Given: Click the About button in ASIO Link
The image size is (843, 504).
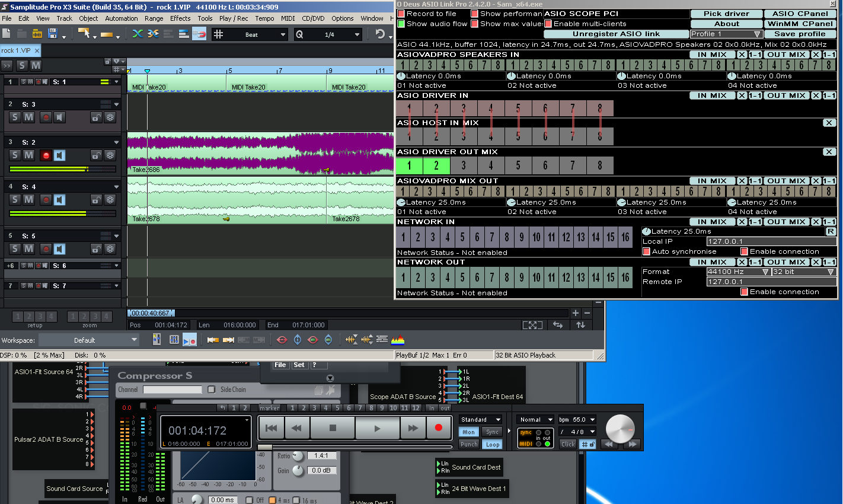Looking at the screenshot, I should pyautogui.click(x=726, y=24).
